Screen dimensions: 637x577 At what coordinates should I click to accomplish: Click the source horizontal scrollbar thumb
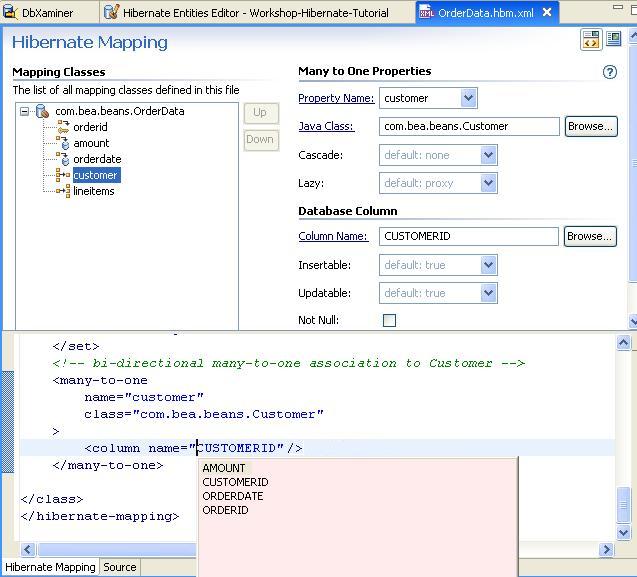click(x=117, y=550)
